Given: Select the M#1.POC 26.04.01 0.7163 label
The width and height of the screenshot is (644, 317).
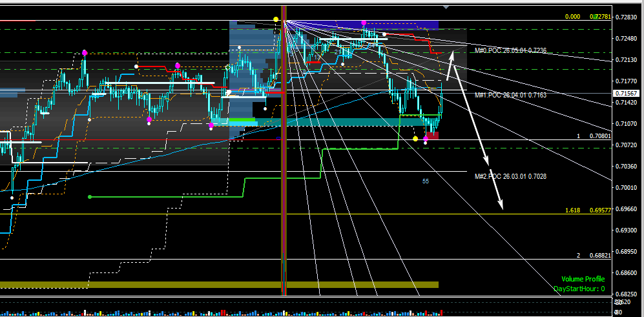Looking at the screenshot, I should click(510, 95).
